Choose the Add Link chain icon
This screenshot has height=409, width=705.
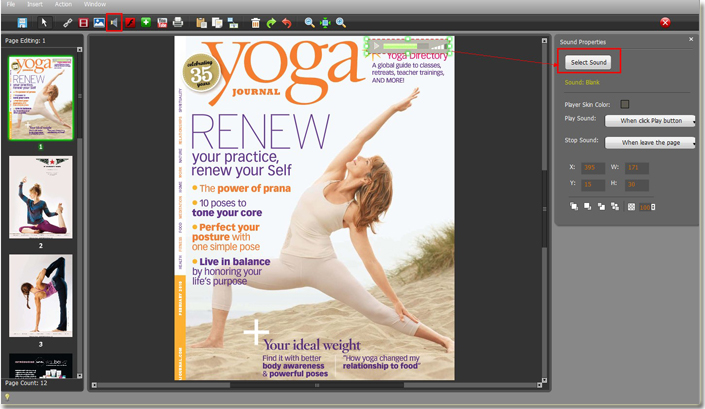tap(67, 22)
